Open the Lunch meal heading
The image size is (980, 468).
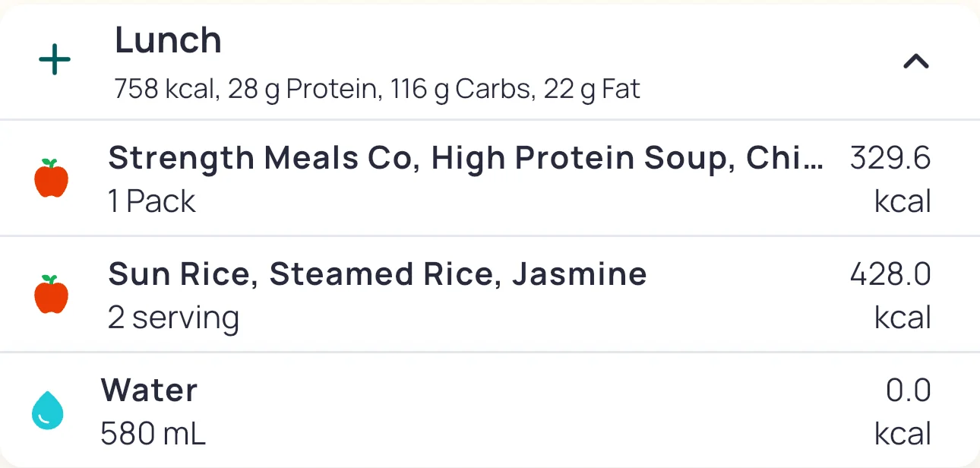(168, 40)
